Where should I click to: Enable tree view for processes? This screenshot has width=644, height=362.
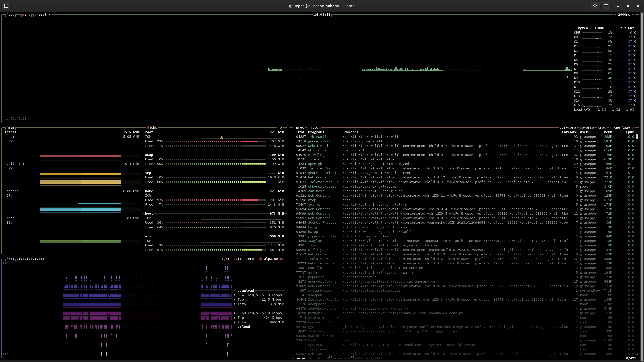tap(602, 128)
